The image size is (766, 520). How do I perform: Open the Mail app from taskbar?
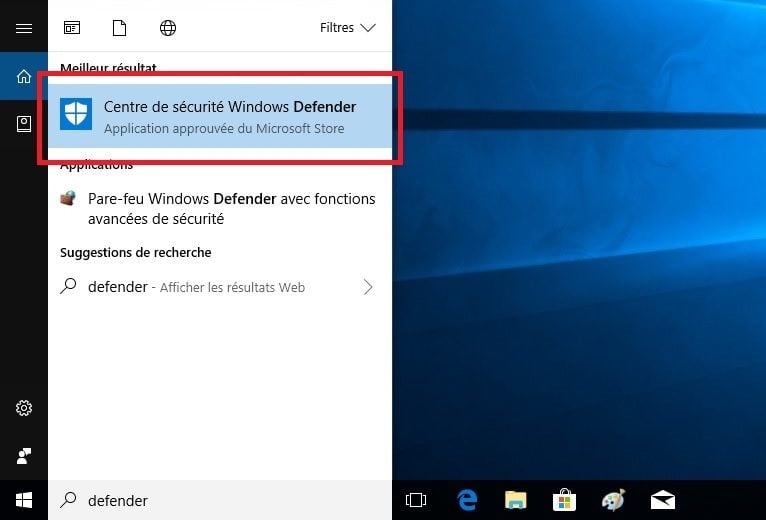point(663,500)
